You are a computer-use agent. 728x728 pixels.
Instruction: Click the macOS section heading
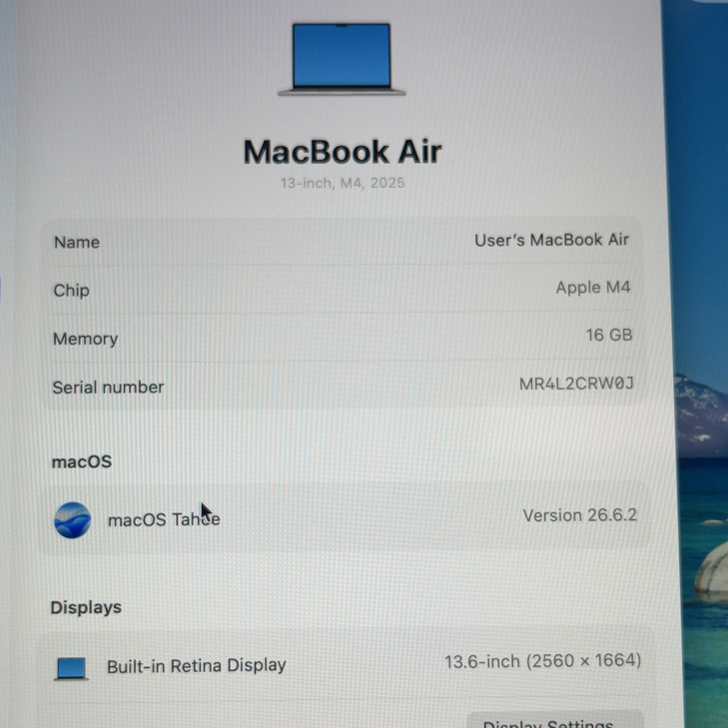coord(82,462)
